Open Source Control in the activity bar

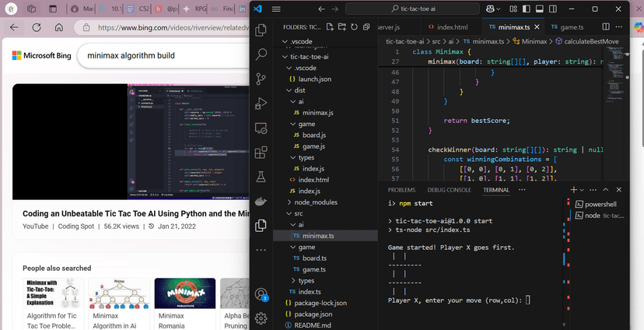coord(261,79)
